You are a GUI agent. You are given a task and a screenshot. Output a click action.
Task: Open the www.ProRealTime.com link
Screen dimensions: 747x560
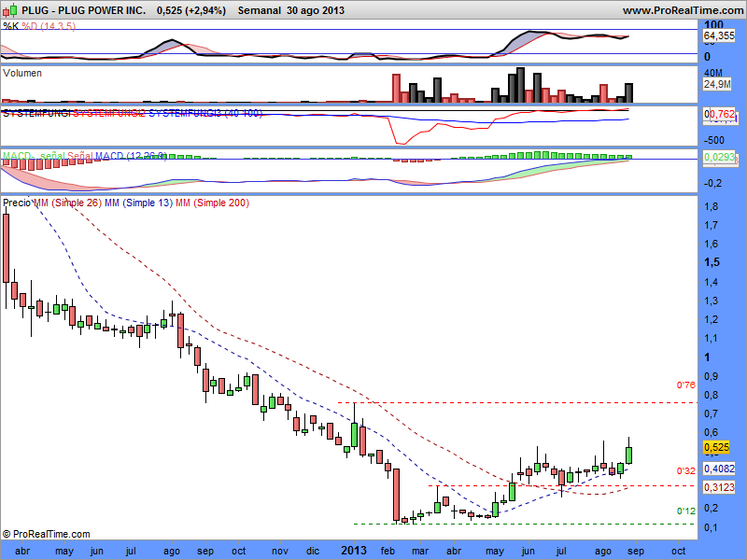click(684, 10)
